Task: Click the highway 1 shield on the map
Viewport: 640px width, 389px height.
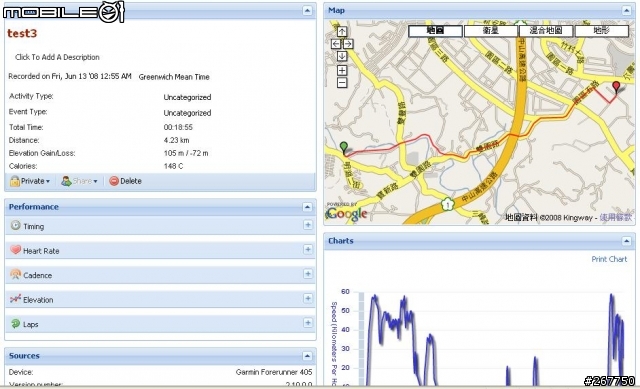Action: (448, 204)
